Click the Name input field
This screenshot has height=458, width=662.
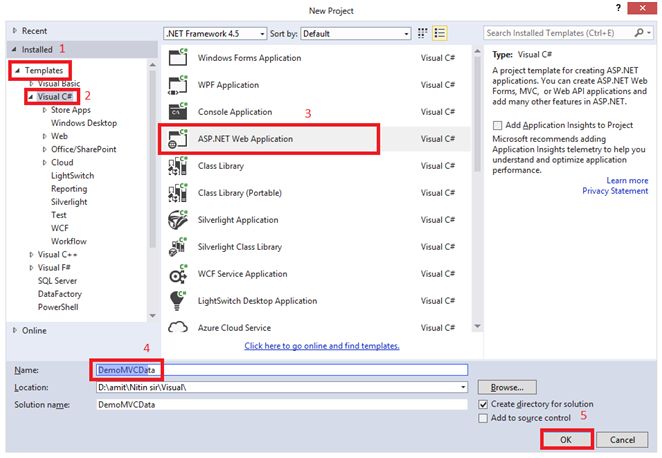(282, 370)
